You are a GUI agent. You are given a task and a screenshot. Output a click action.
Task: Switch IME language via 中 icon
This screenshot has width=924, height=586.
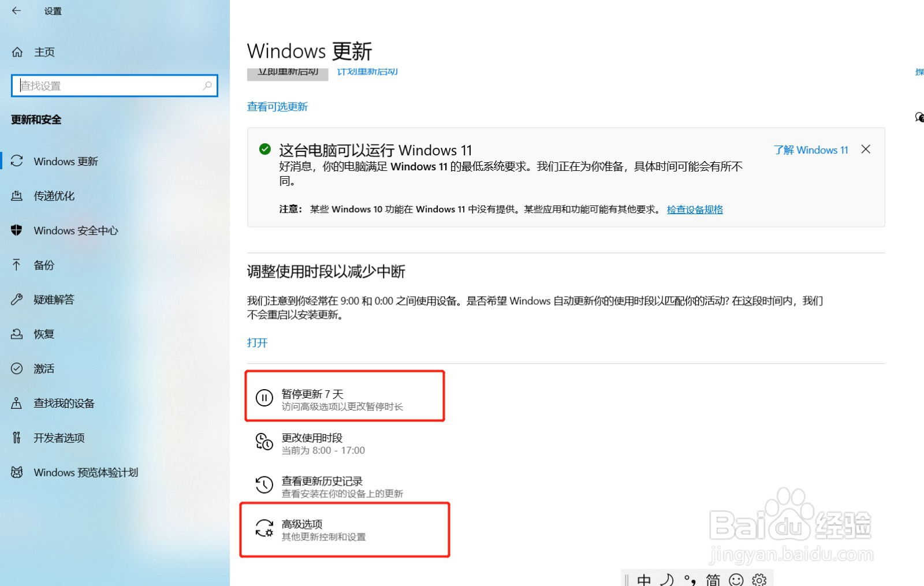pos(644,579)
